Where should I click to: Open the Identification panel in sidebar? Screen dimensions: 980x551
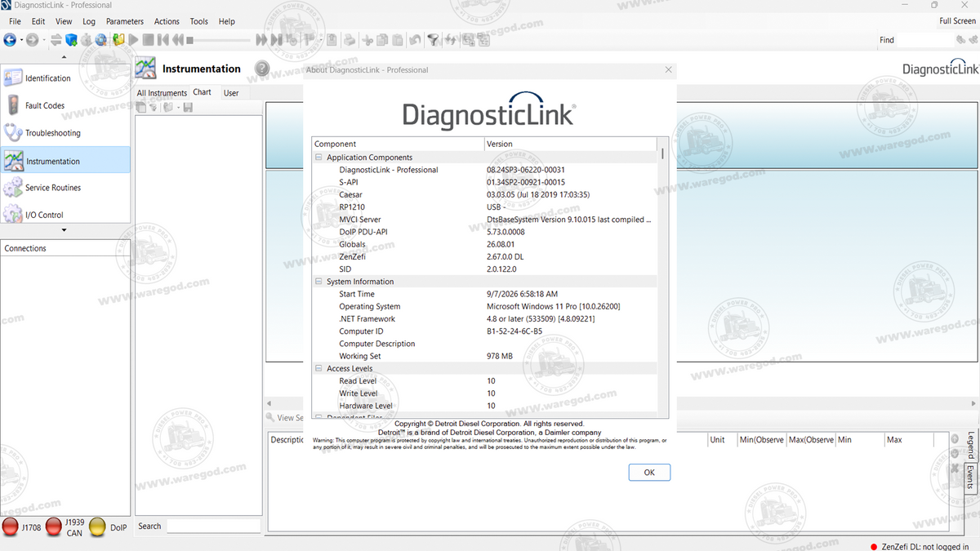coord(65,78)
